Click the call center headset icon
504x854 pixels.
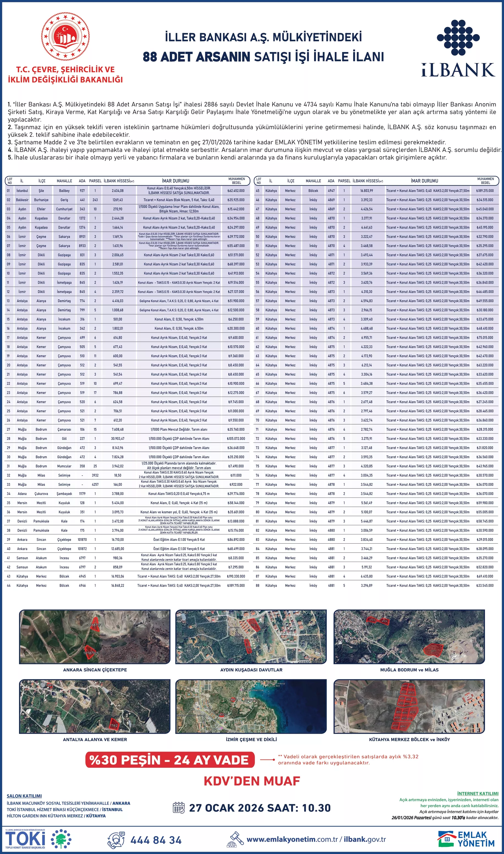[116, 840]
